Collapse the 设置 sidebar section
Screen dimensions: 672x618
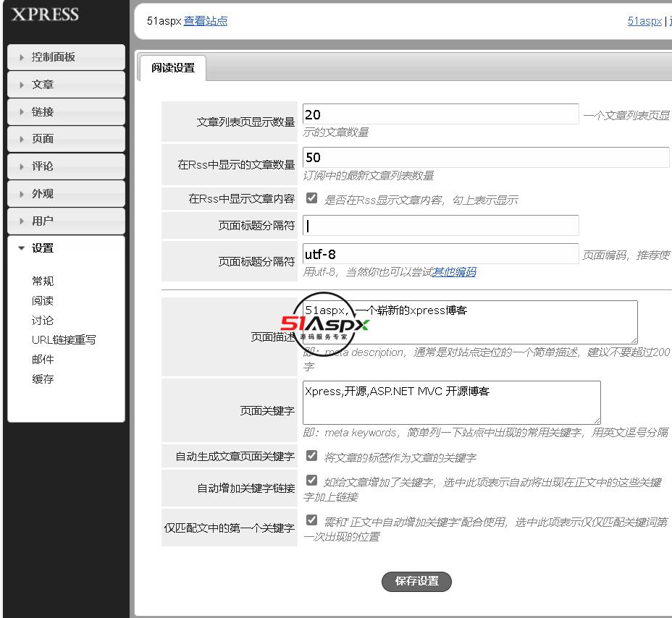click(65, 248)
